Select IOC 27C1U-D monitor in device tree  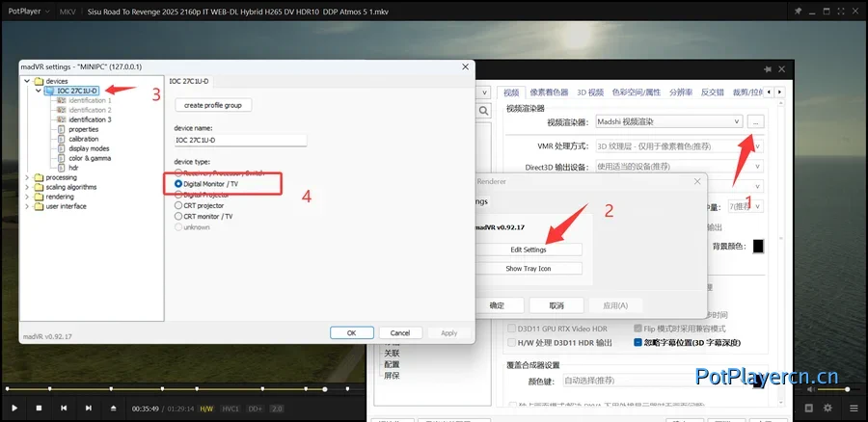click(77, 91)
